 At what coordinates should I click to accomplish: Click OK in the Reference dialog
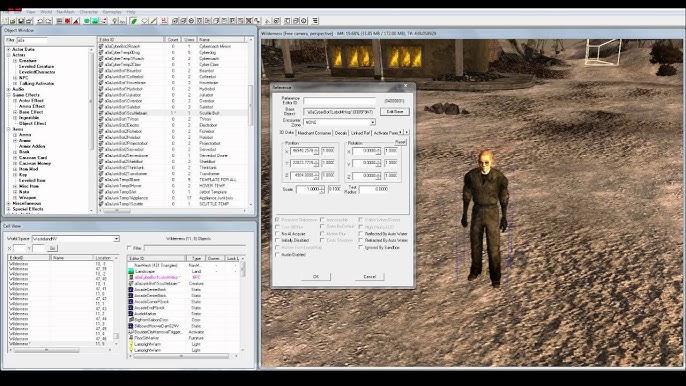(x=315, y=277)
